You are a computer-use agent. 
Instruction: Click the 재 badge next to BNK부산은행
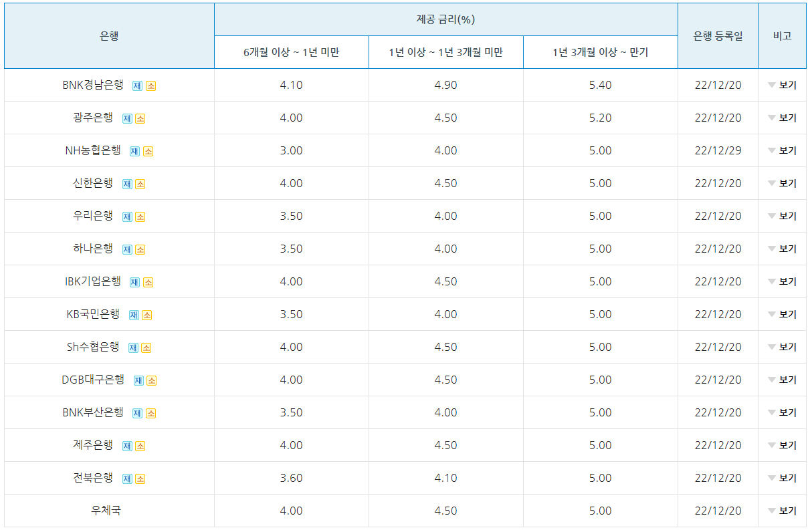(x=137, y=413)
